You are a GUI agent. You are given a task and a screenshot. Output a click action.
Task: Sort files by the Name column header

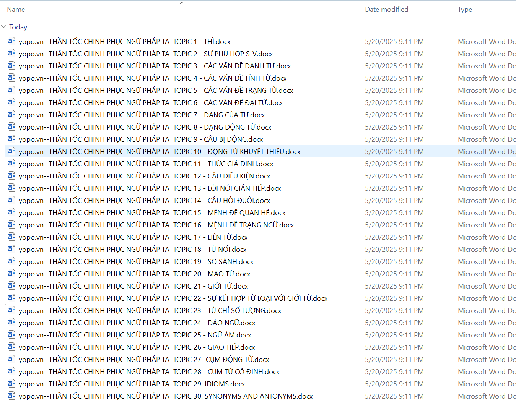(x=16, y=10)
